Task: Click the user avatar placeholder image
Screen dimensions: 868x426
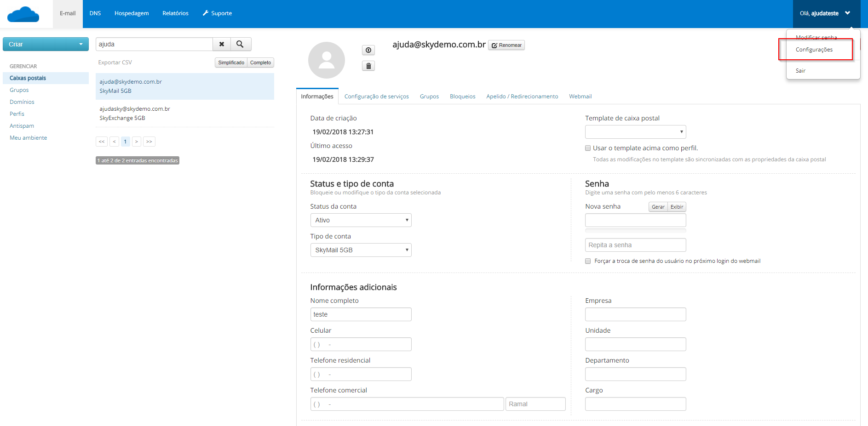Action: coord(327,60)
